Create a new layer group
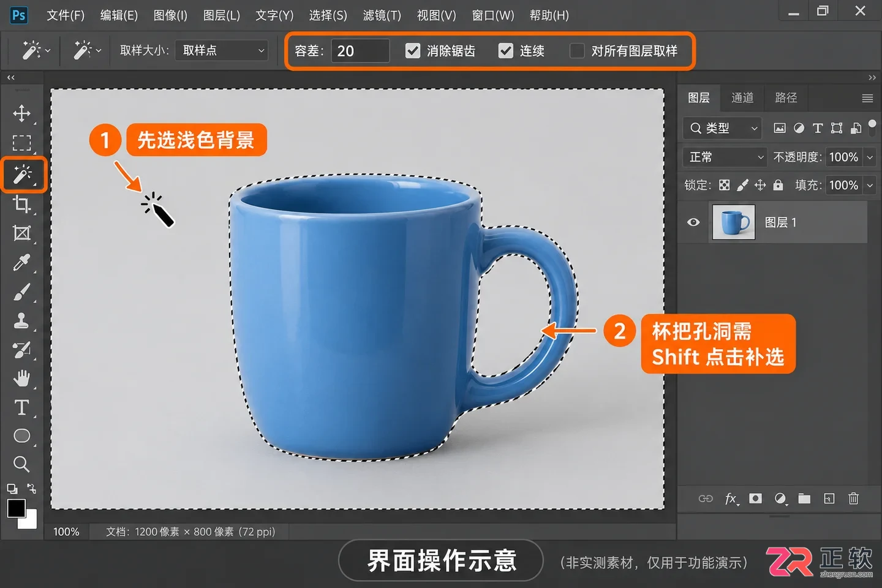882x588 pixels. pos(804,499)
